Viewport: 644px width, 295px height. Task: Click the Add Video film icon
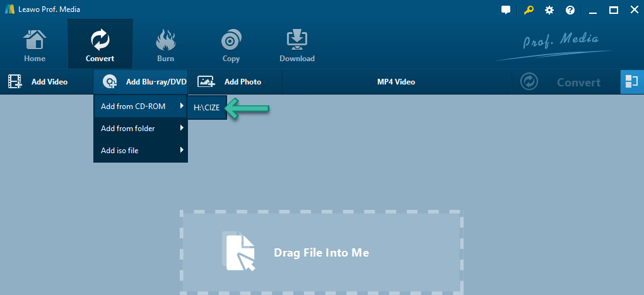[x=15, y=82]
